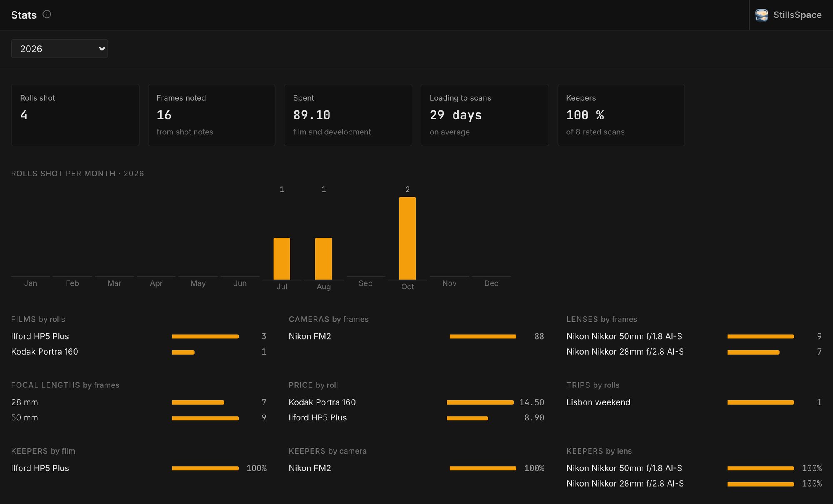833x504 pixels.
Task: Click the '88' frames value for Nikon FM2
Action: click(x=539, y=336)
